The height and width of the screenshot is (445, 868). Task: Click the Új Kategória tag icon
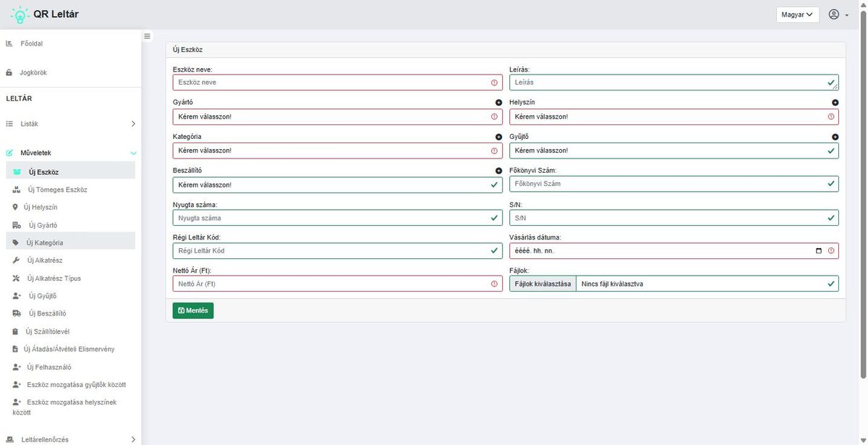[x=16, y=242]
